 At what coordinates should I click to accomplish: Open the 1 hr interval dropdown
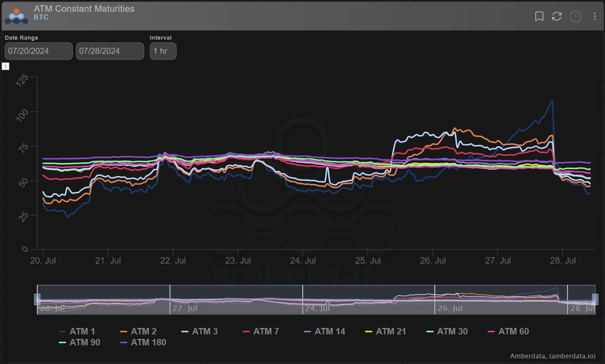pos(163,51)
